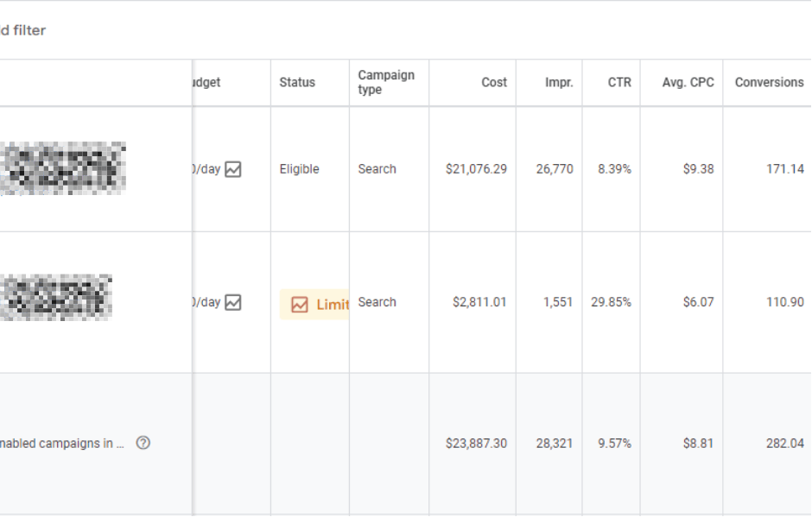Open the second blurred campaign name

(56, 298)
